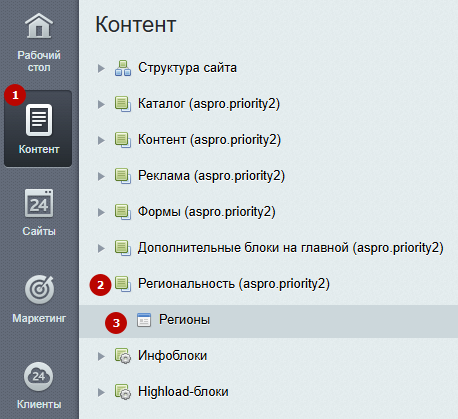This screenshot has width=458, height=419.
Task: Click the Структура сайта blocks icon
Action: point(123,68)
